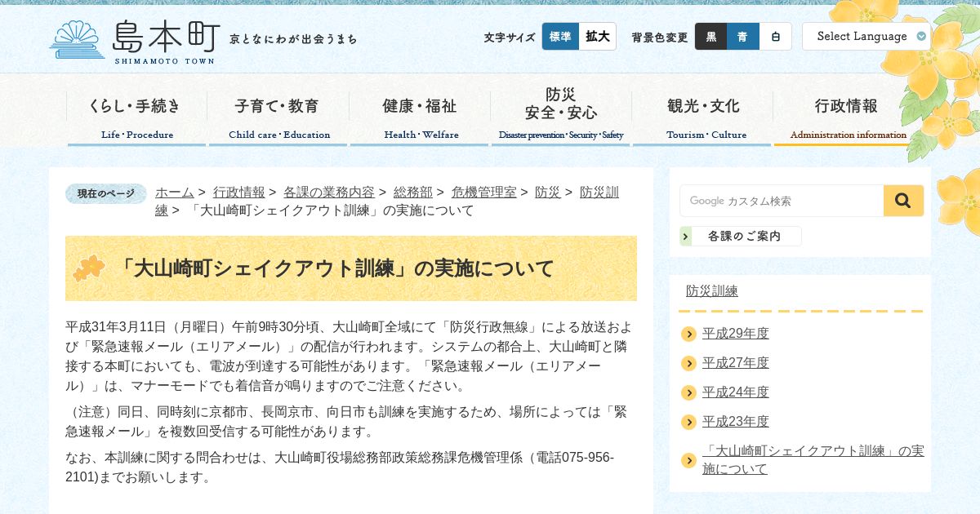The width and height of the screenshot is (980, 514).
Task: Click arrow icon beside 「大山崎町シェイクアウト訓練」 sidebar link
Action: tap(688, 460)
